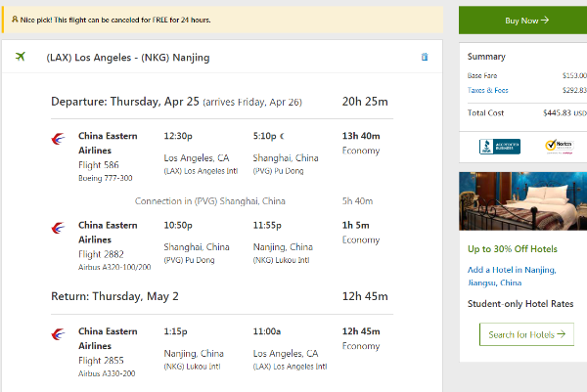Click China Eastern logo for Flight 2882
Screen dimensions: 587x392
58,228
